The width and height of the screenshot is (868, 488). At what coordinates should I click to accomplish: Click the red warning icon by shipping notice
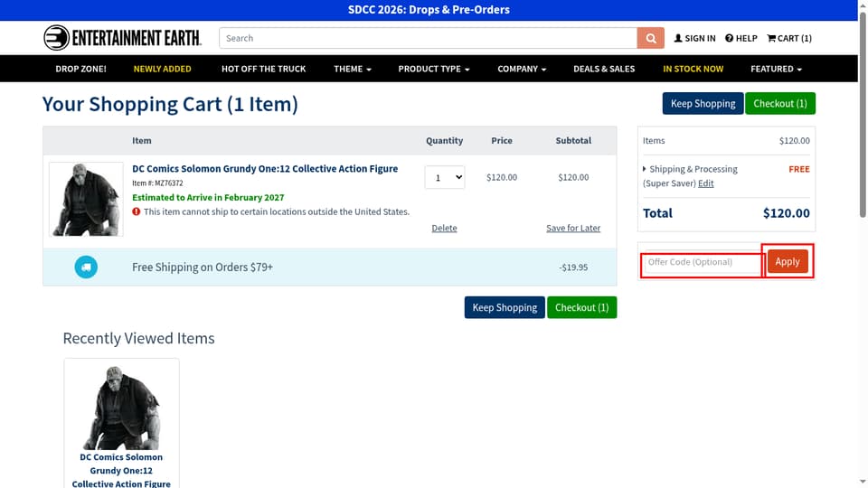[137, 211]
